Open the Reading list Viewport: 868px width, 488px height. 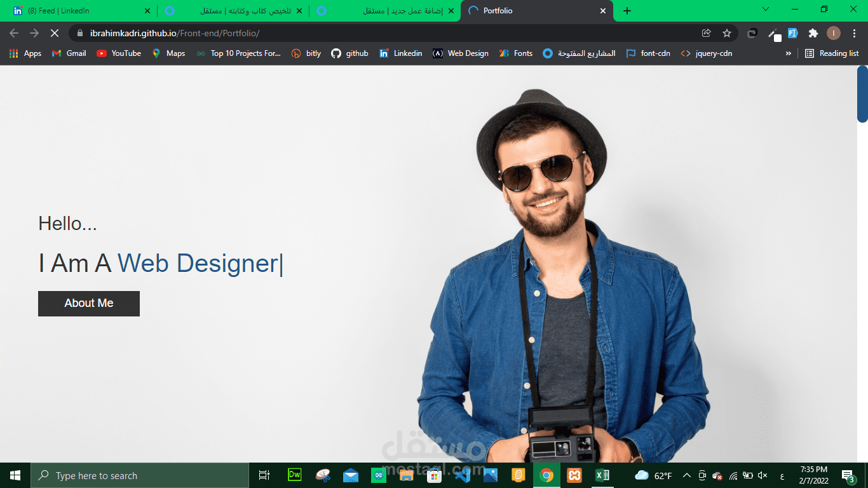coord(832,53)
